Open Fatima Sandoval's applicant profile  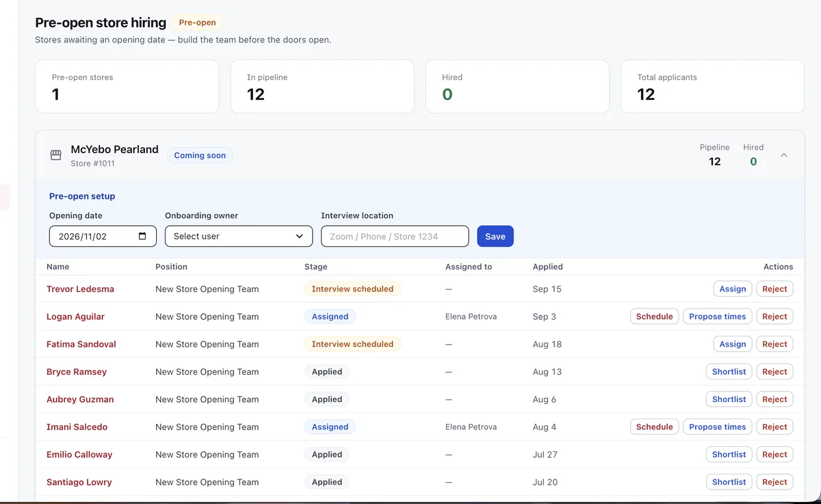point(81,344)
